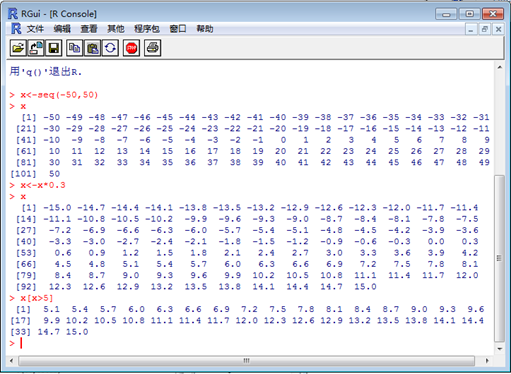Open the 编辑 menu

tap(62, 29)
